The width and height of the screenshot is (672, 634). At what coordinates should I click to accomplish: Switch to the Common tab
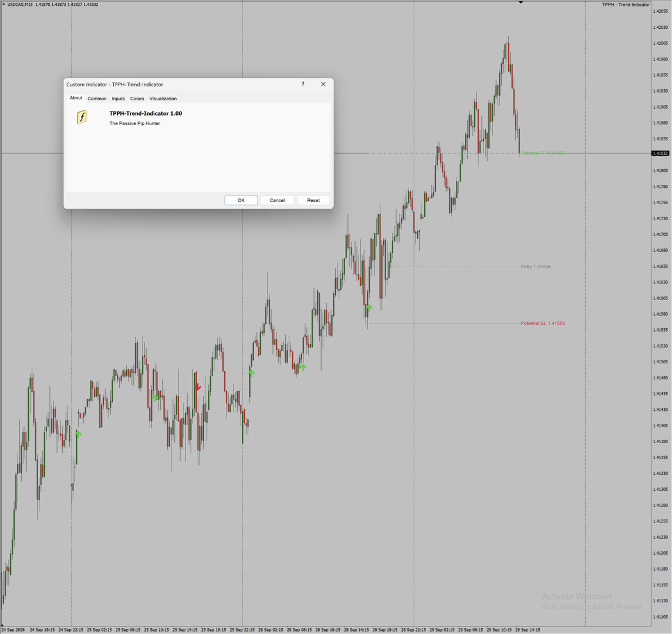(x=97, y=99)
